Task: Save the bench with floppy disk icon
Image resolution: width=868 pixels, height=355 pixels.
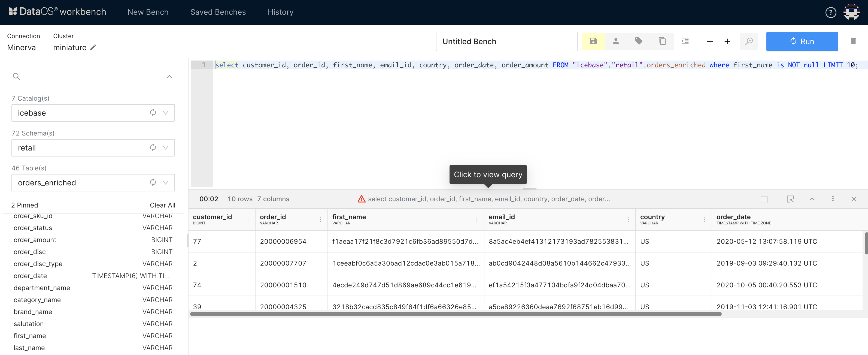Action: 593,41
